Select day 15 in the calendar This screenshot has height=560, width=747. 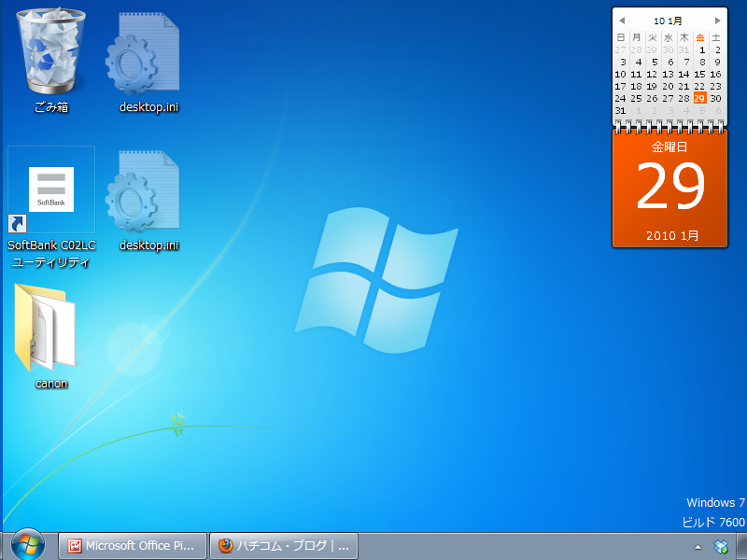point(699,75)
